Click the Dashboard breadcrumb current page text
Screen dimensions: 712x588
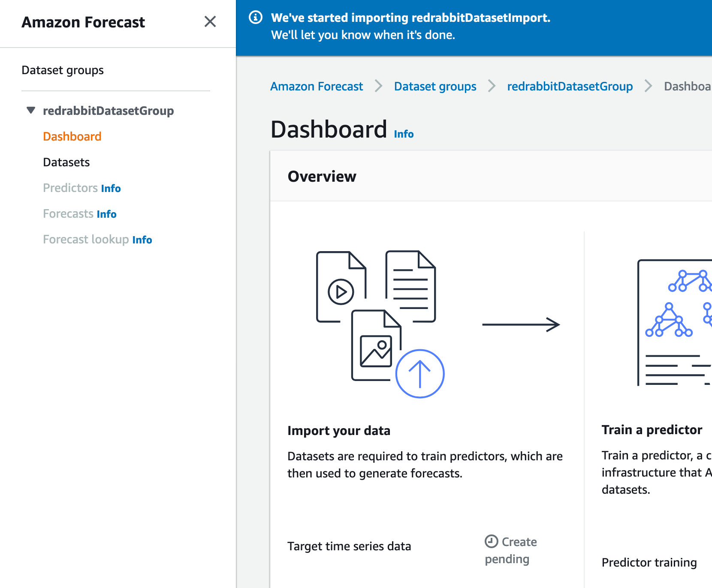tap(688, 86)
